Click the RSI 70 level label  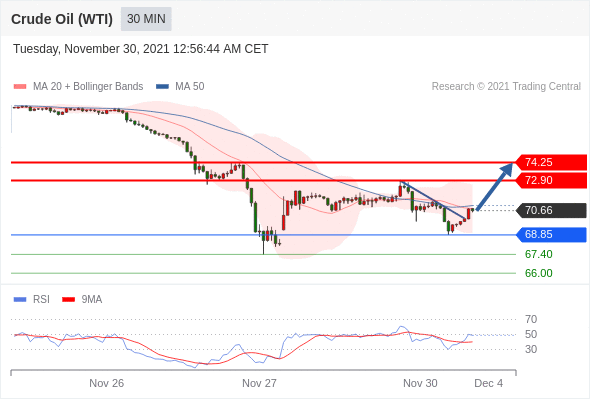[x=531, y=319]
